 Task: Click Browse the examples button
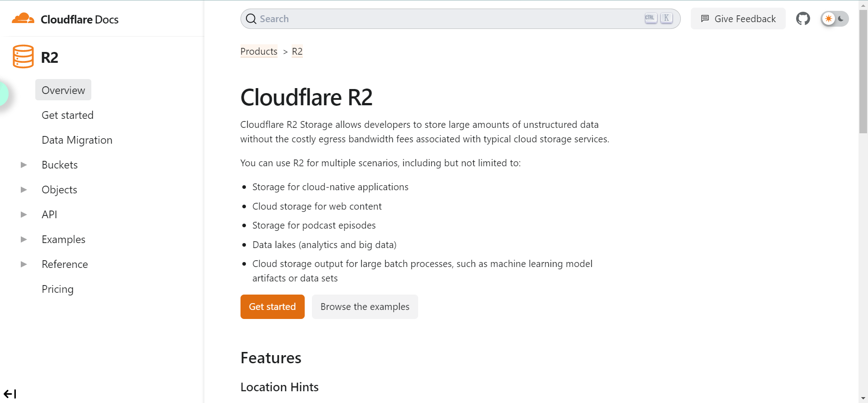[x=365, y=307]
